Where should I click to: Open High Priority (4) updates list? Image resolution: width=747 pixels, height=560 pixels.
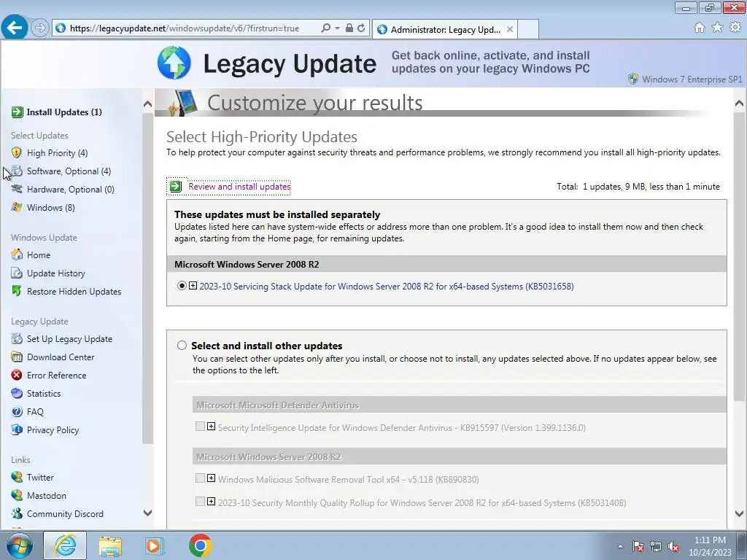(57, 153)
